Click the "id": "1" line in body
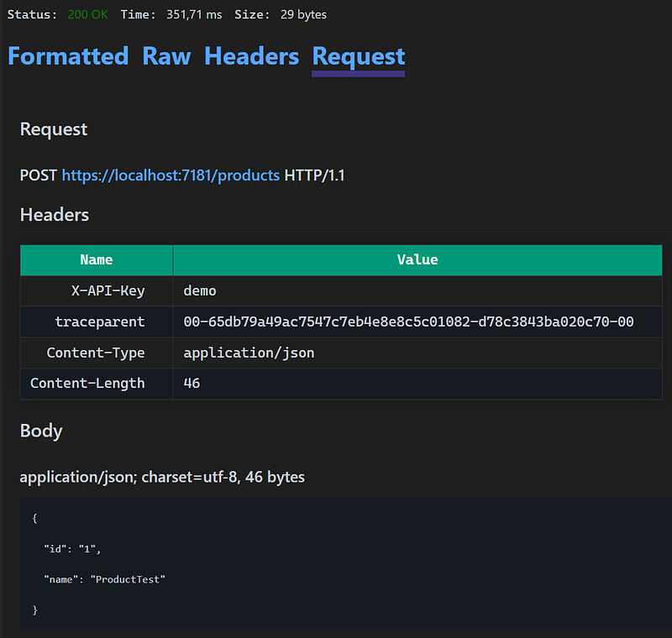The image size is (672, 638). pos(72,549)
